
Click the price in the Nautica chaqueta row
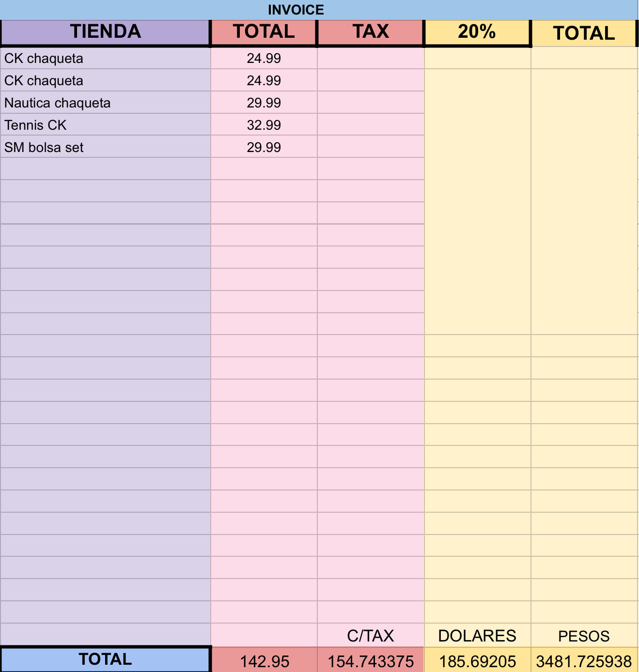(264, 103)
